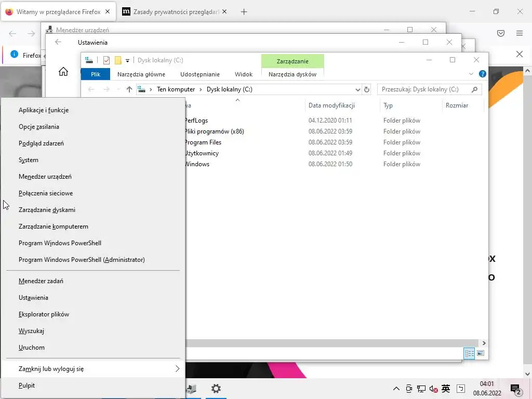The height and width of the screenshot is (399, 532).
Task: Click Explorer forward navigation arrow
Action: 106,89
